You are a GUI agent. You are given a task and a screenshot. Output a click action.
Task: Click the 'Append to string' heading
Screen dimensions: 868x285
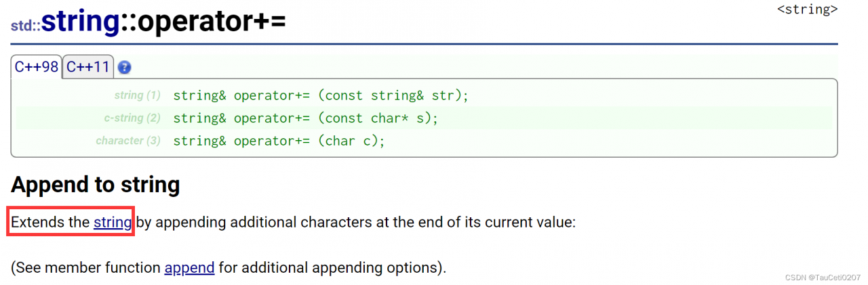point(95,185)
